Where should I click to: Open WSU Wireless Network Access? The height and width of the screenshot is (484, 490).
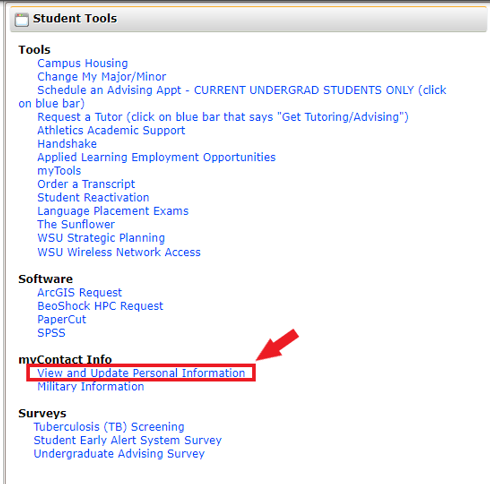click(119, 252)
